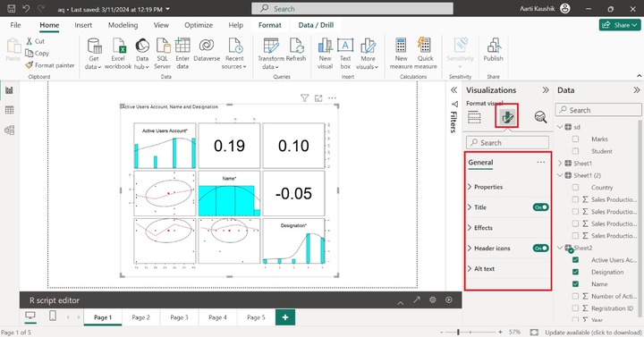The height and width of the screenshot is (337, 644).
Task: Expand the Title section
Action: pos(470,207)
